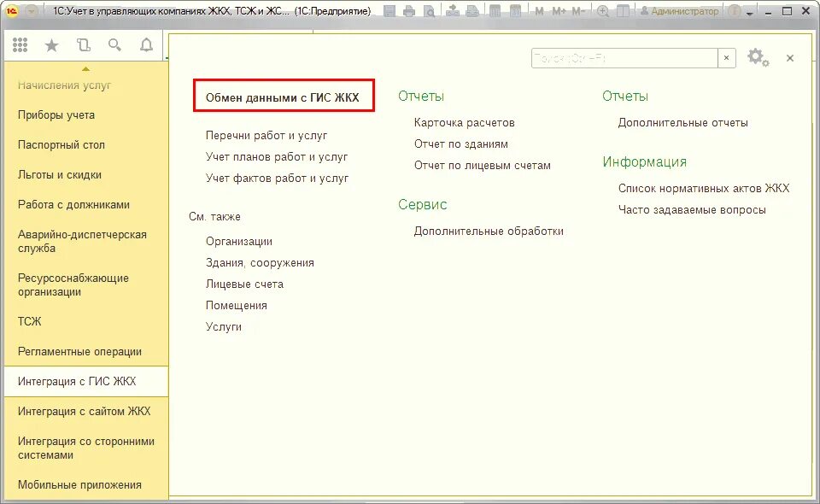This screenshot has width=820, height=504.
Task: Click the Send icon in title bar
Action: 453,11
